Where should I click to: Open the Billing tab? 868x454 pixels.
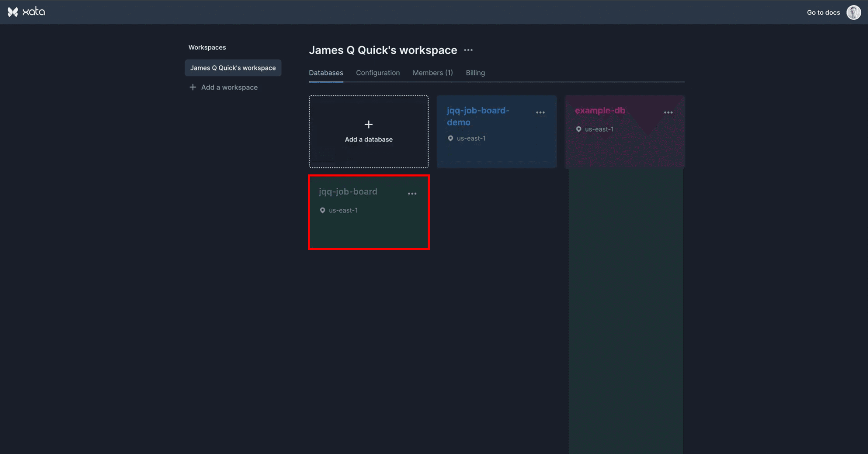475,73
